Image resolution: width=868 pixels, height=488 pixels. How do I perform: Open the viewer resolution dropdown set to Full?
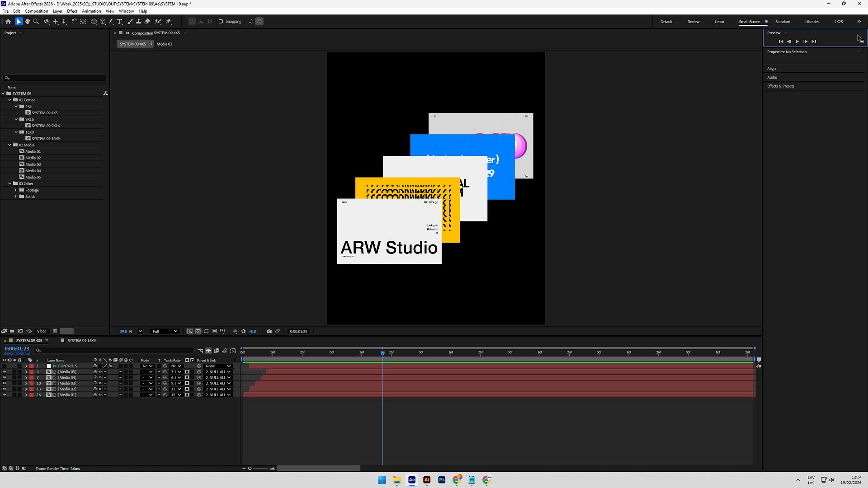165,331
